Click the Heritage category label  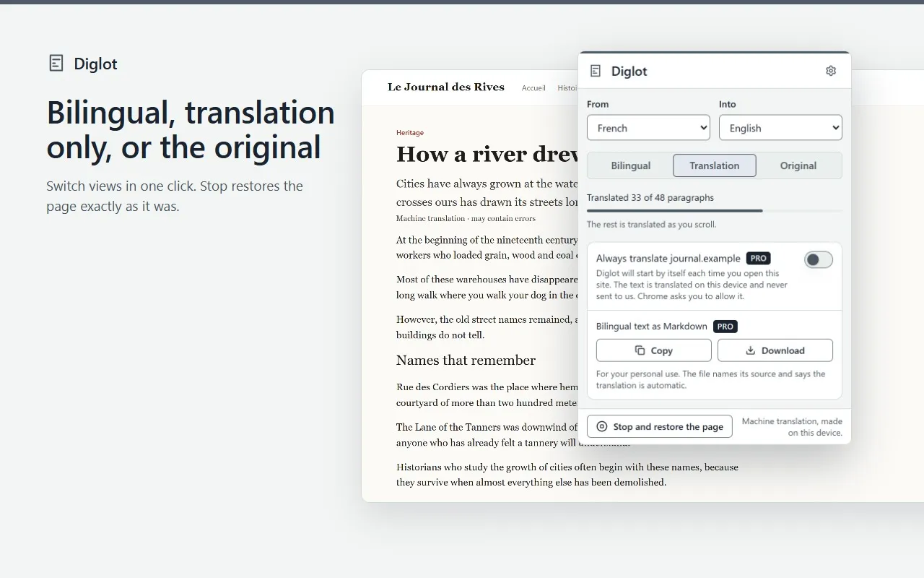[410, 133]
